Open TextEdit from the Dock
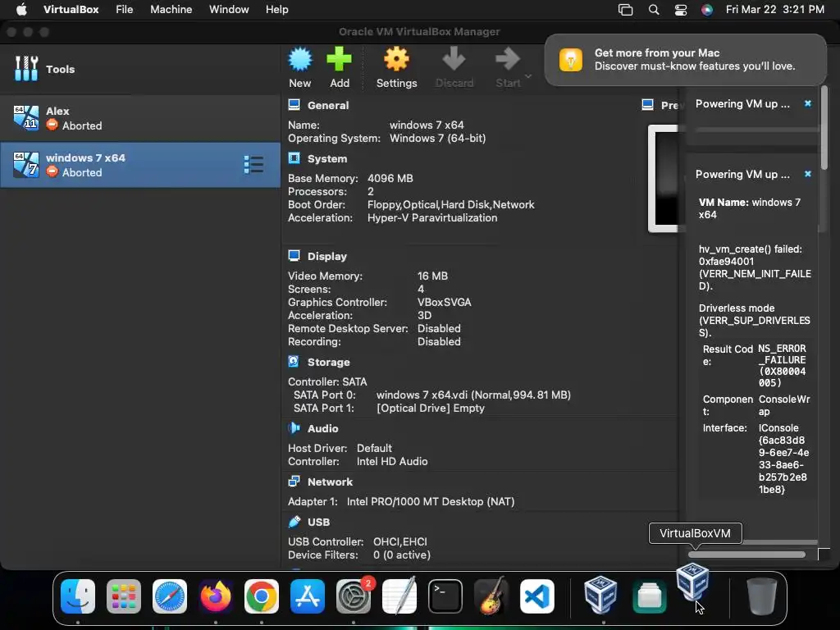The image size is (840, 630). point(399,596)
